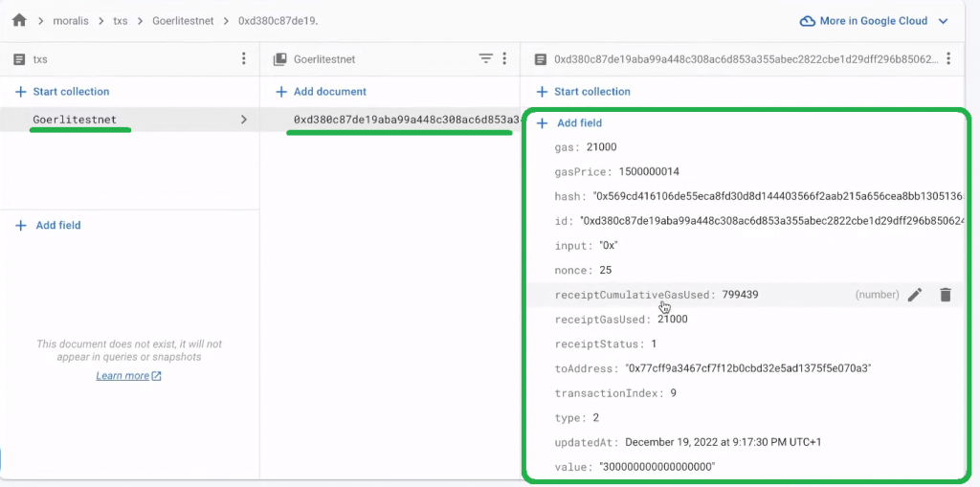Expand the Goerlitestnet row chevron
Viewport: 980px width, 487px height.
point(244,120)
